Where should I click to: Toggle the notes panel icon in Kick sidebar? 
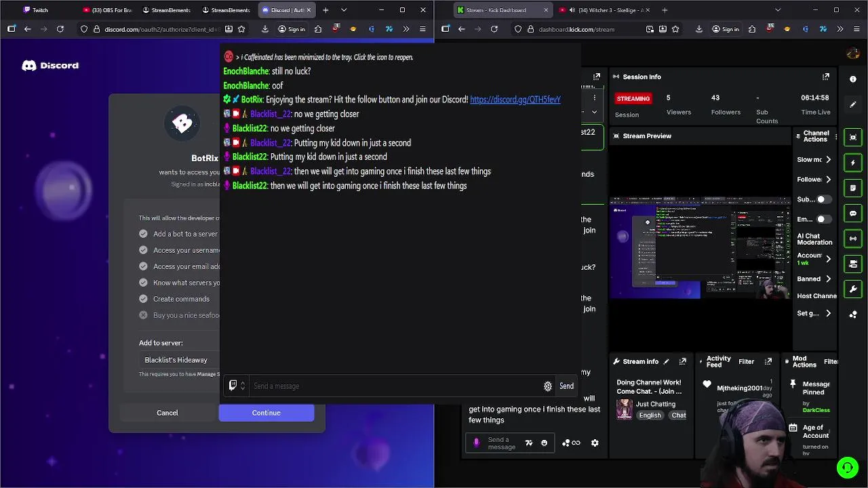(x=853, y=188)
